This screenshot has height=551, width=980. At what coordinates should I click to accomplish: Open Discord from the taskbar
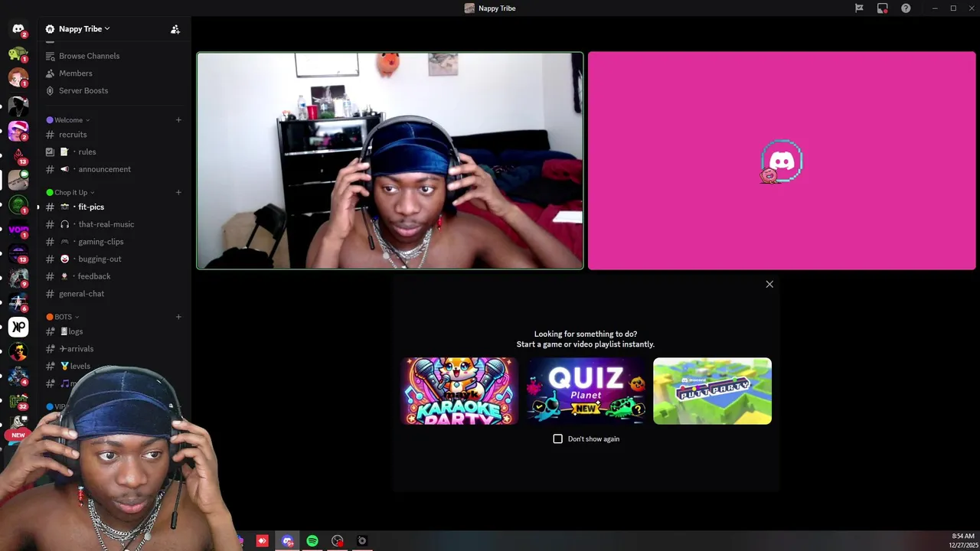point(287,541)
